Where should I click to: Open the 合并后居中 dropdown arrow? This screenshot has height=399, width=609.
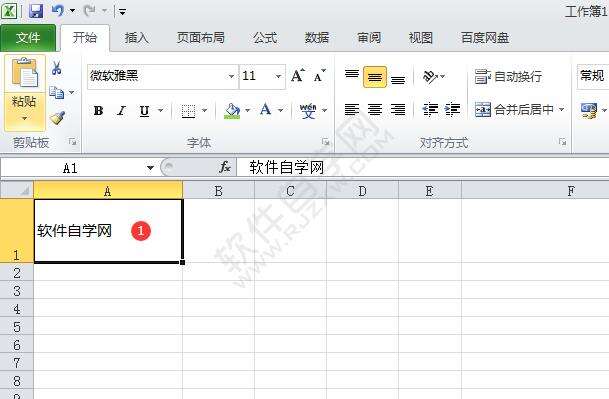561,110
